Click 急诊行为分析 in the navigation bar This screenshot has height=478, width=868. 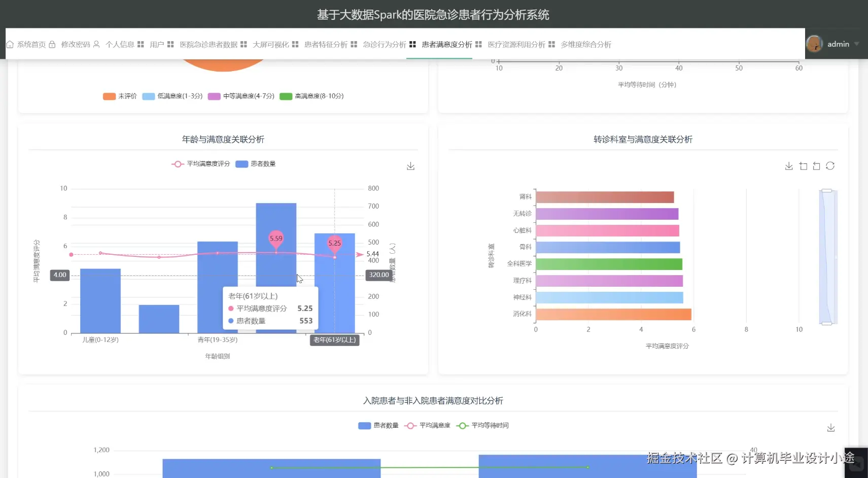point(383,44)
